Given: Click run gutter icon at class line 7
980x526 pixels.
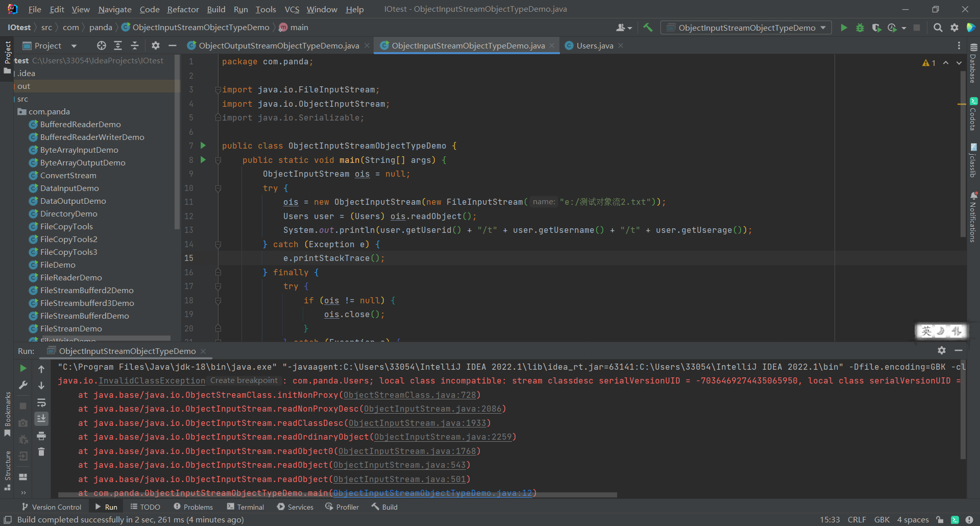Looking at the screenshot, I should click(x=203, y=146).
